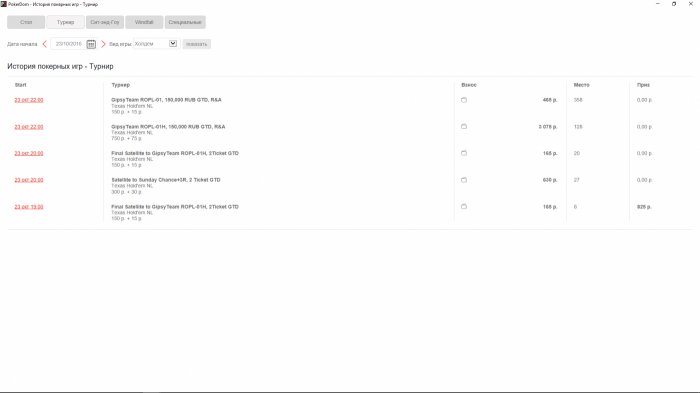This screenshot has width=700, height=393.
Task: Click 0,00 р. prize in GipsyTeam ROPL-01 row
Action: tap(645, 100)
